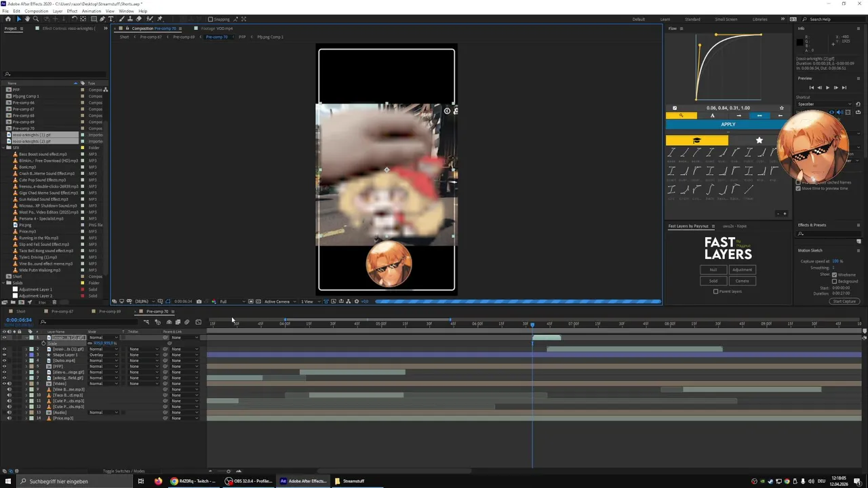The height and width of the screenshot is (488, 868).
Task: Uncheck Move time to preview time
Action: [x=798, y=188]
